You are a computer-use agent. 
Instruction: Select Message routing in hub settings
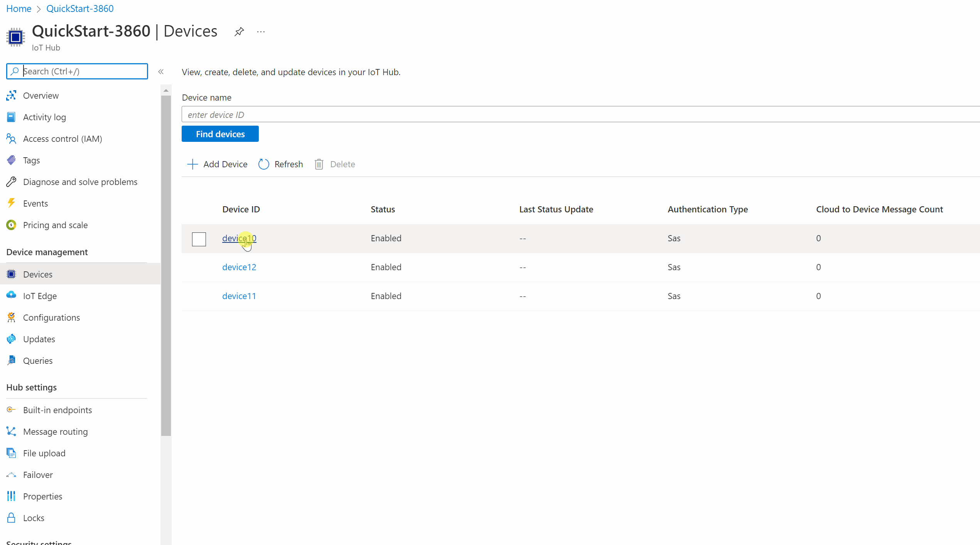pyautogui.click(x=55, y=431)
